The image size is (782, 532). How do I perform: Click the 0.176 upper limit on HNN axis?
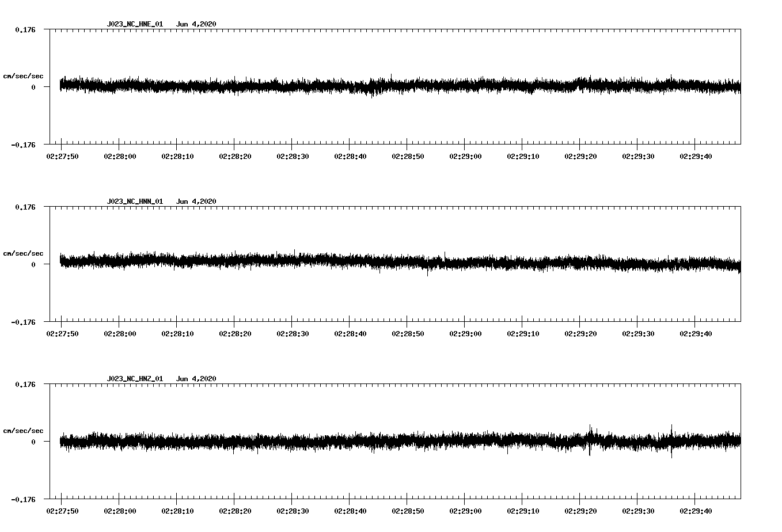tap(25, 207)
